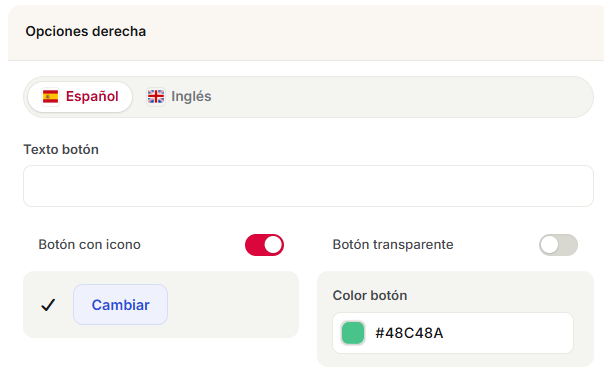Click the UK flag icon
The width and height of the screenshot is (604, 390).
pyautogui.click(x=156, y=96)
